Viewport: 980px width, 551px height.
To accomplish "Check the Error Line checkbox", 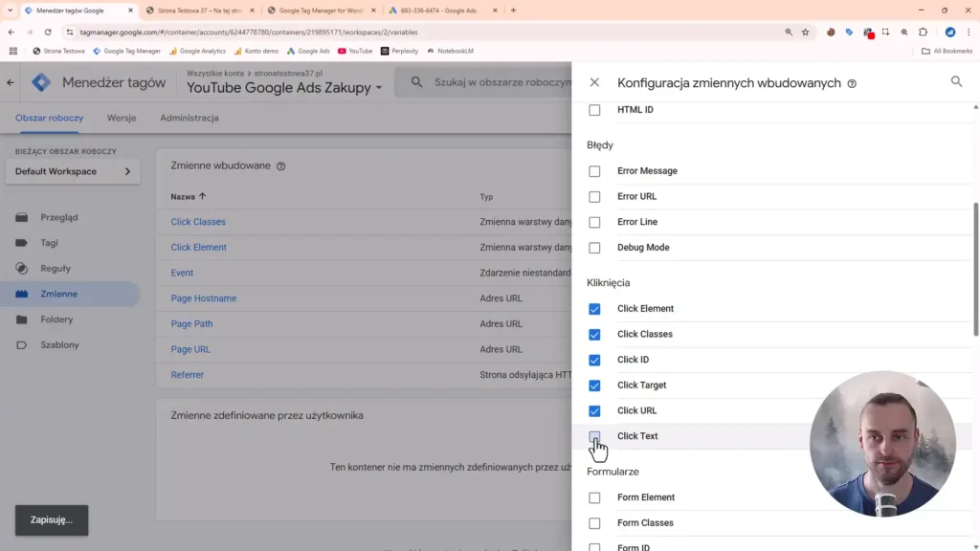I will pyautogui.click(x=594, y=222).
